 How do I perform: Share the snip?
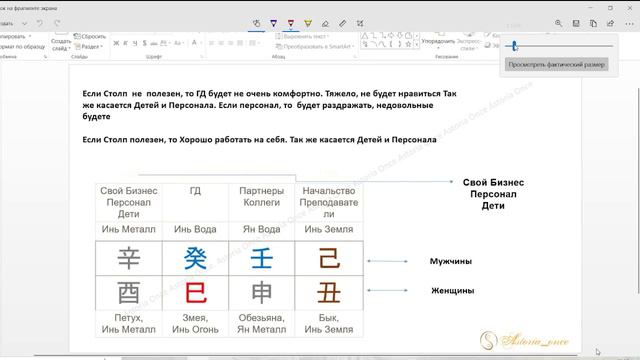pos(611,24)
